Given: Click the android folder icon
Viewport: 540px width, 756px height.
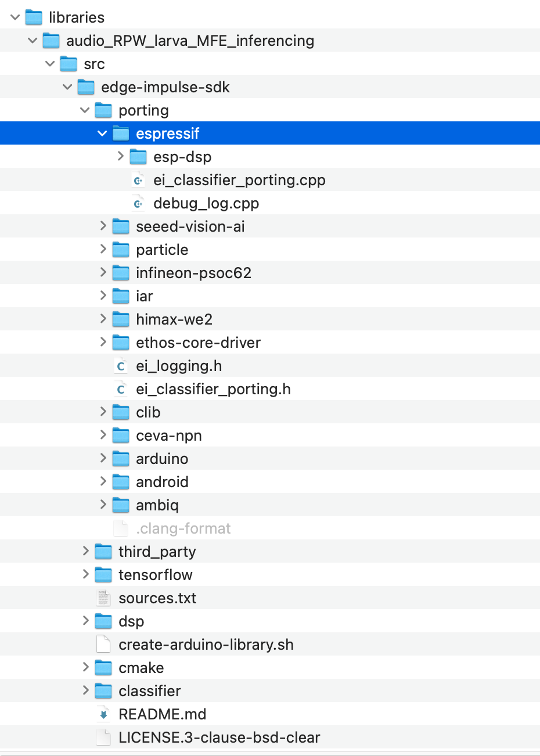Looking at the screenshot, I should [121, 482].
